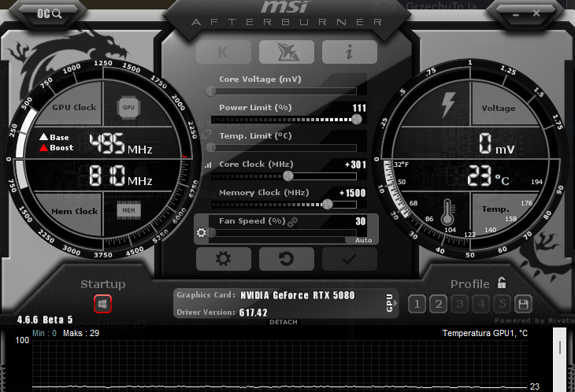Click the Temperatura GPU1 graph label
Image resolution: width=575 pixels, height=392 pixels.
[x=484, y=334]
